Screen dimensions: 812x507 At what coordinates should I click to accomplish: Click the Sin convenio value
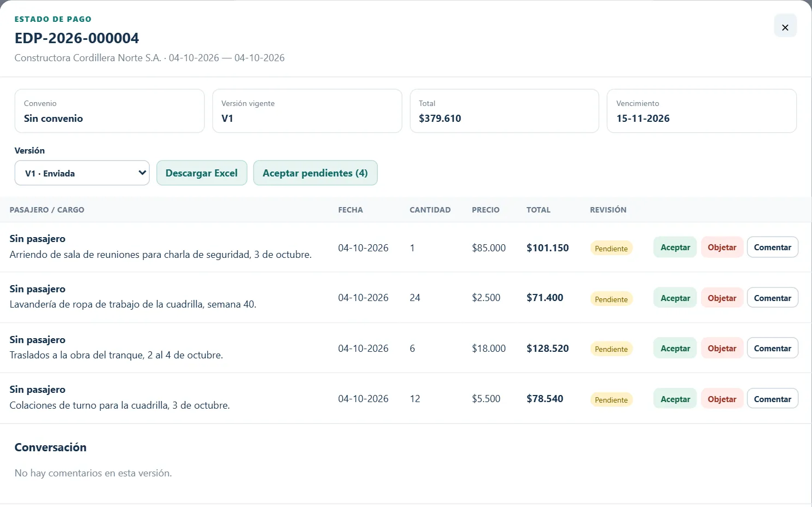pos(54,119)
